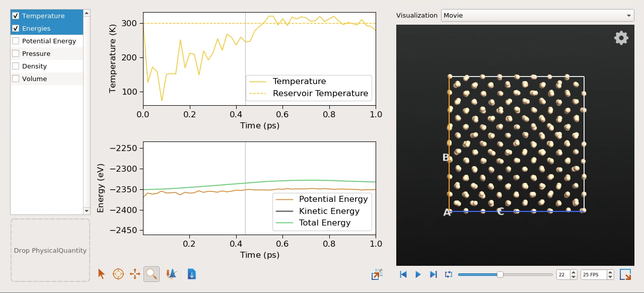Click the movie frame slider handle
The image size is (644, 293).
500,274
